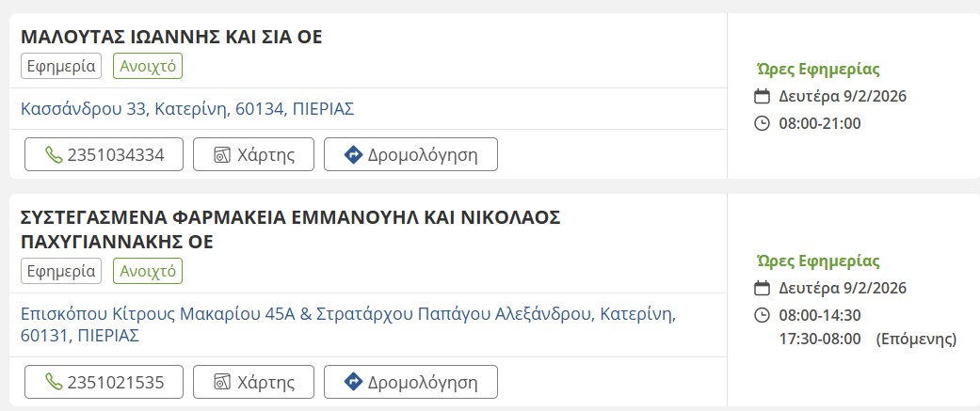This screenshot has width=980, height=411.
Task: Open address link Επισκόπου Κίτρους Μακαρίου 45Α
Action: (347, 313)
